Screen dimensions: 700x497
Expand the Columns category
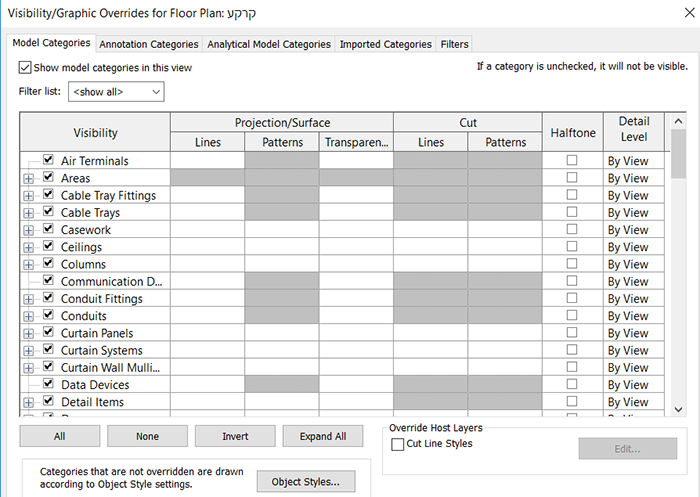(x=28, y=265)
